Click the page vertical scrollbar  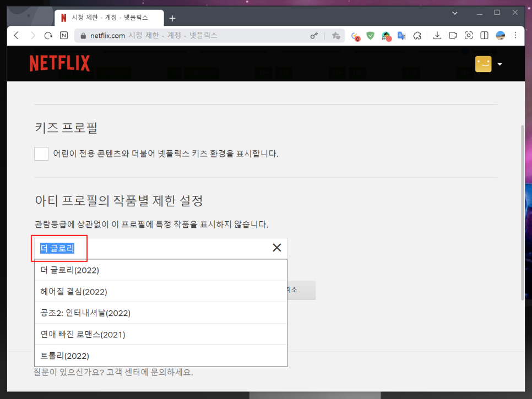click(523, 212)
